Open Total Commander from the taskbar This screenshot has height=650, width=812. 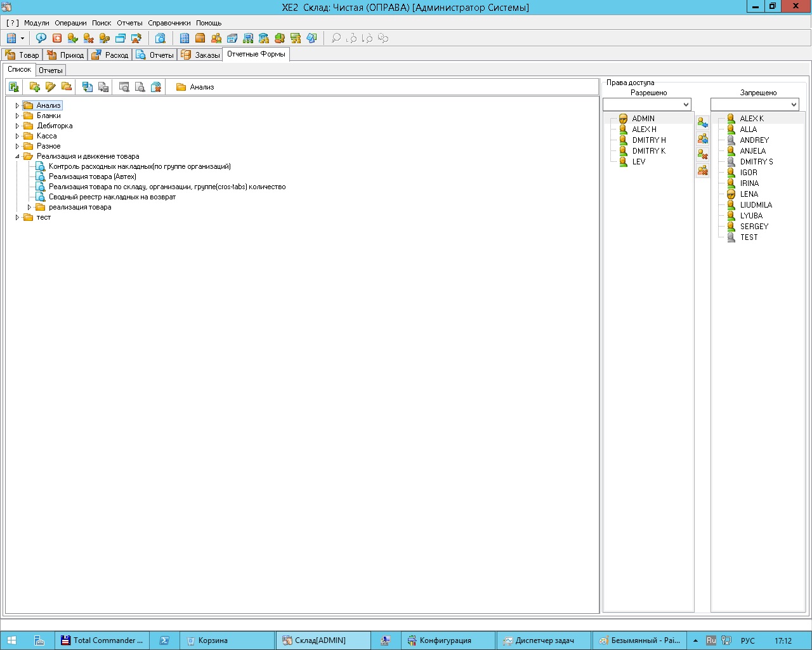click(101, 640)
